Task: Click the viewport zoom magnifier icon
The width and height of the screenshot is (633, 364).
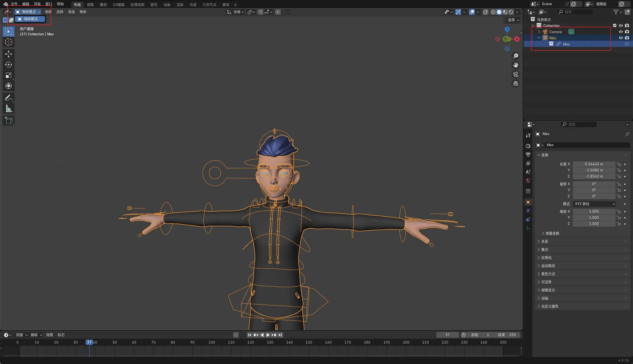Action: pos(516,56)
